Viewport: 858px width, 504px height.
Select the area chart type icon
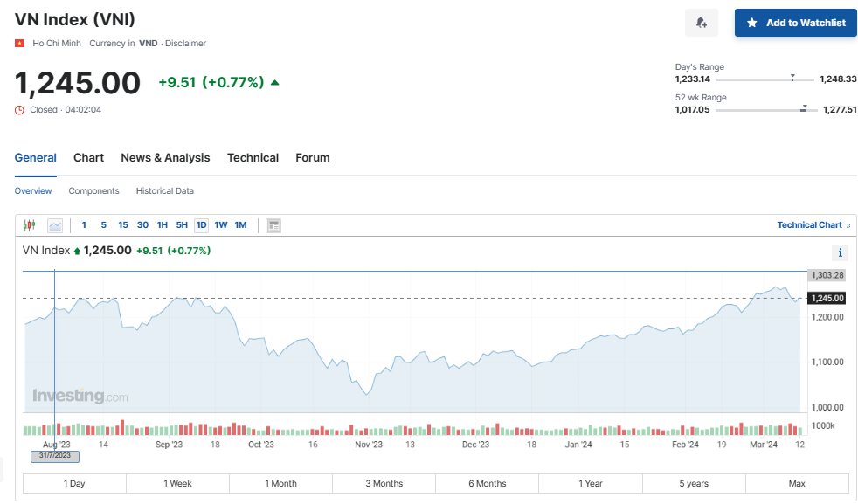pyautogui.click(x=55, y=225)
